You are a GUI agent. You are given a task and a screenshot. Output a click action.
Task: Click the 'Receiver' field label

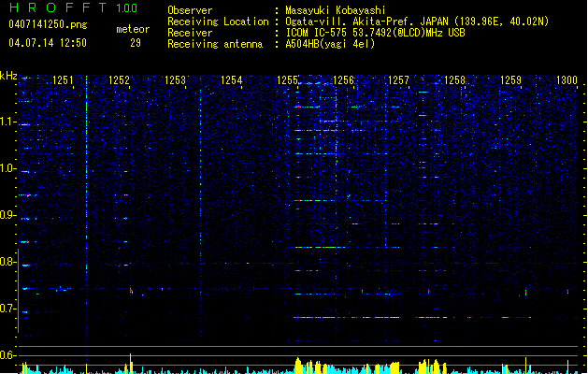pos(190,33)
